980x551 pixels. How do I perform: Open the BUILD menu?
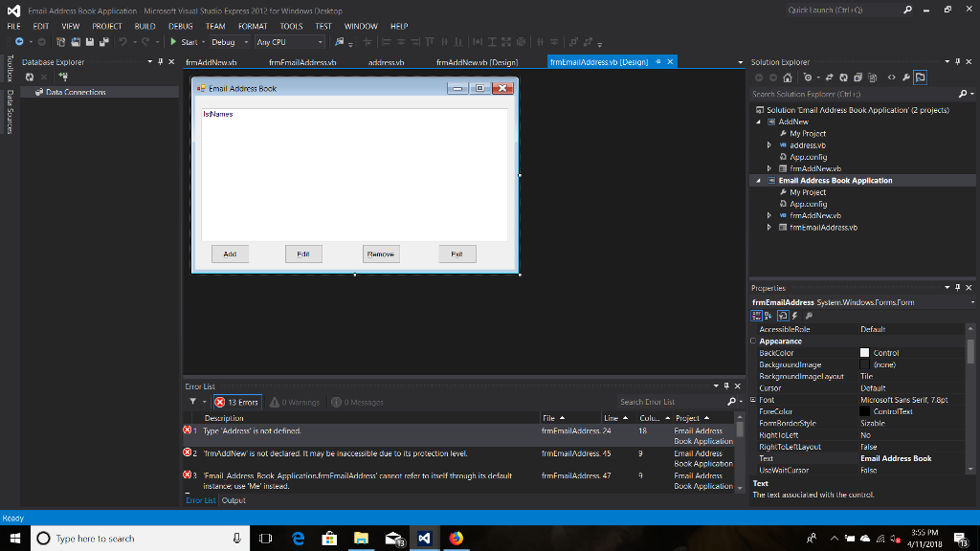(x=145, y=27)
